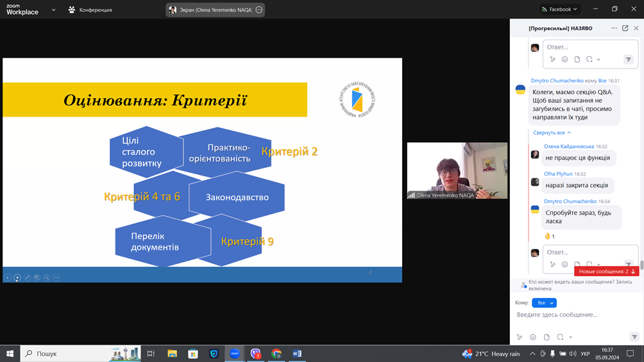Image resolution: width=644 pixels, height=362 pixels.
Task: Click the screenshot capture icon in the bottom composer
Action: tap(560, 337)
